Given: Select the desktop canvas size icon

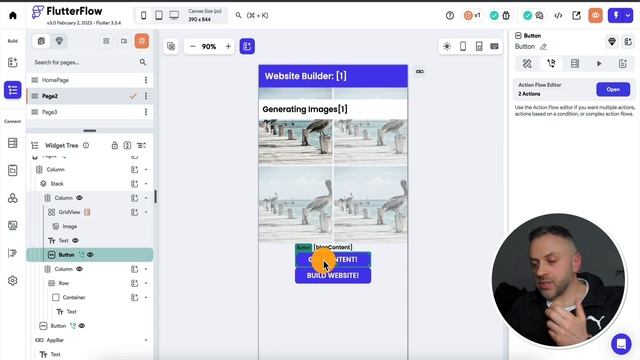Looking at the screenshot, I should point(174,16).
